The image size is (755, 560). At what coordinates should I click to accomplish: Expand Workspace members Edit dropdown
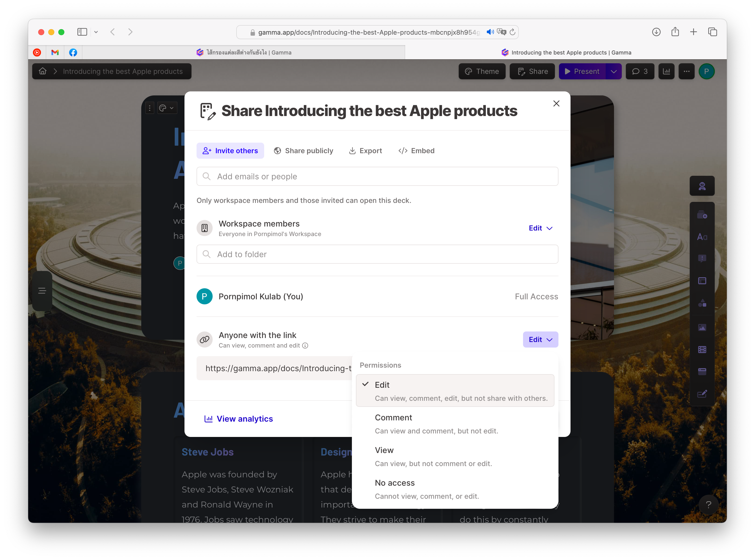click(x=540, y=228)
